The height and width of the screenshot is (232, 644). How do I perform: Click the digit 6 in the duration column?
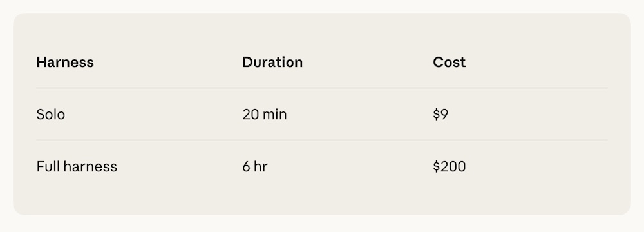(246, 167)
